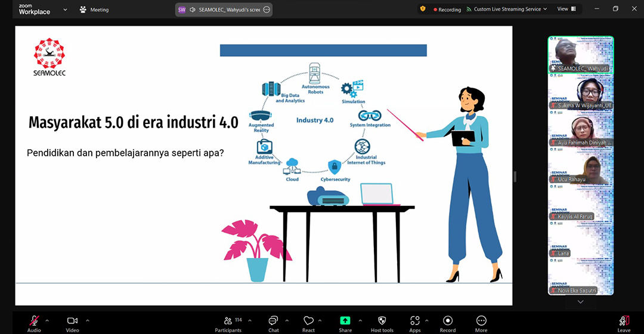Open Host tools shield icon
This screenshot has height=334, width=644.
382,321
